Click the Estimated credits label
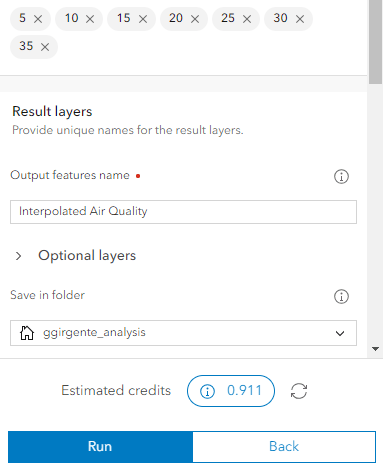383x467 pixels. click(116, 390)
